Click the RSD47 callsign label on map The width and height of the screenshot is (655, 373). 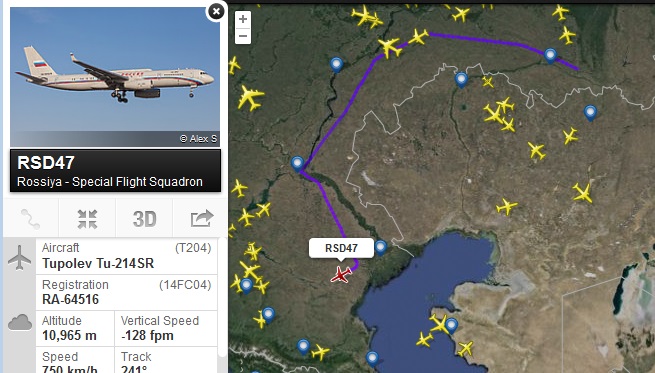point(341,248)
